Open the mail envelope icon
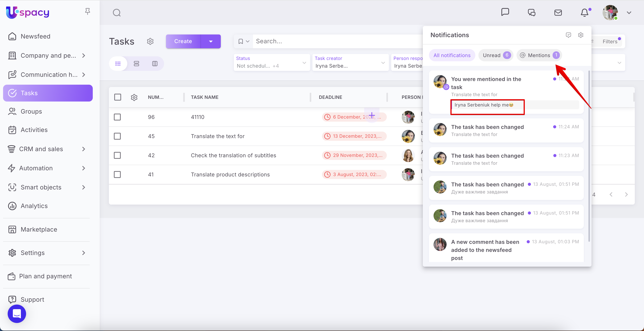The height and width of the screenshot is (331, 644). (x=558, y=12)
